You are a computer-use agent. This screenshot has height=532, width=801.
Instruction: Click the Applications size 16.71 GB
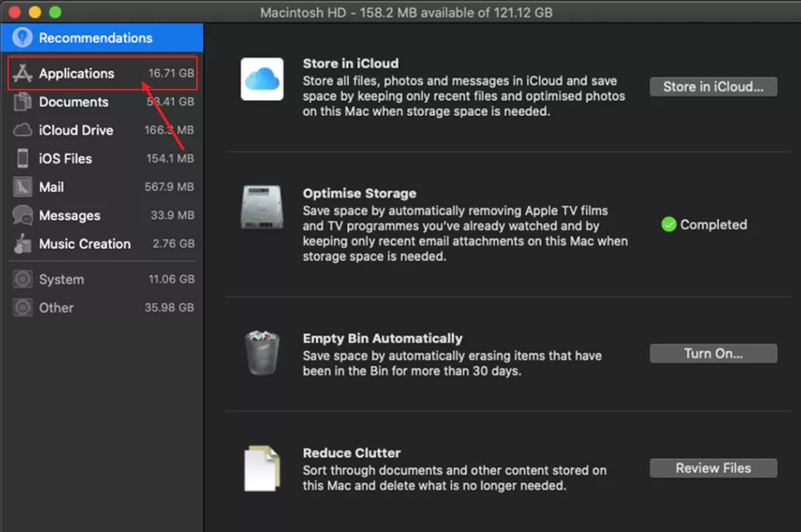[171, 73]
